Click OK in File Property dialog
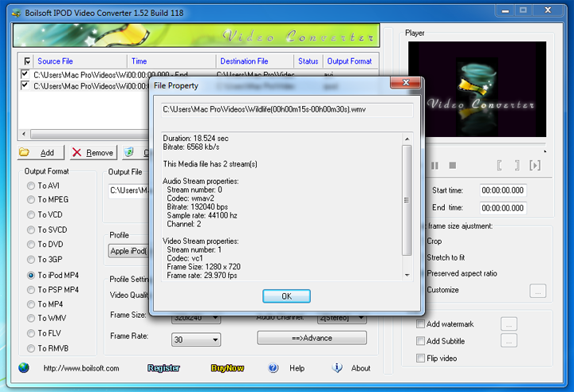Image resolution: width=574 pixels, height=392 pixels. 286,296
